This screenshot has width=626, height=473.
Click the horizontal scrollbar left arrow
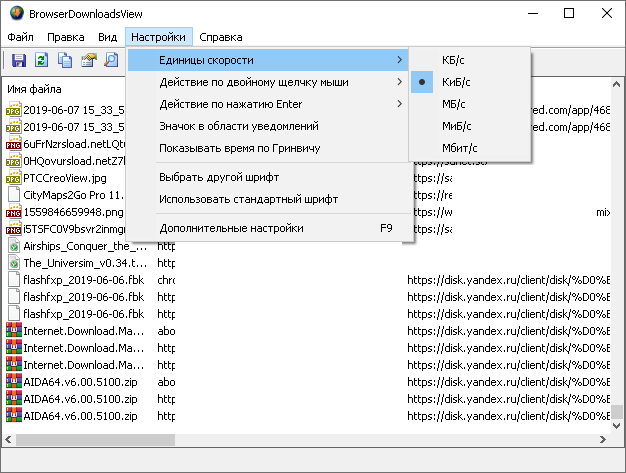point(8,440)
